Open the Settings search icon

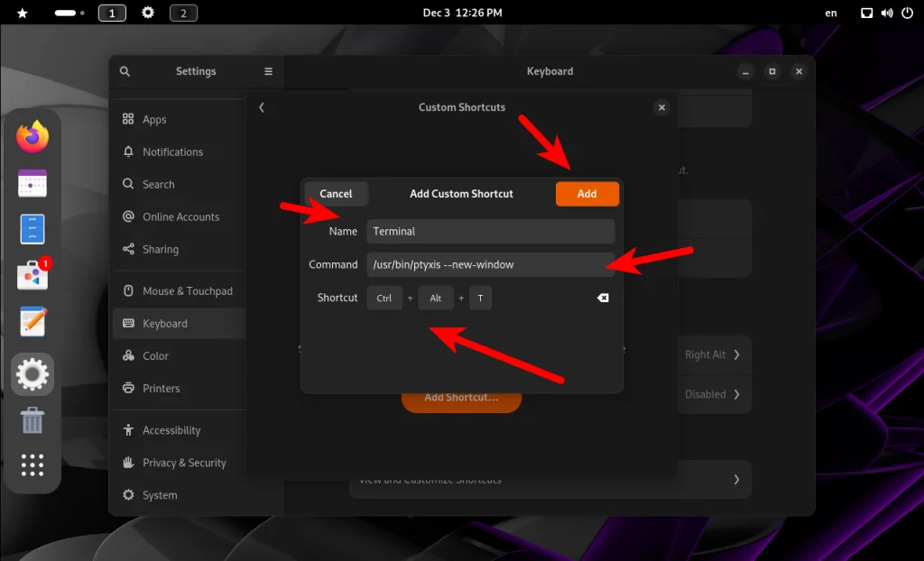(125, 71)
